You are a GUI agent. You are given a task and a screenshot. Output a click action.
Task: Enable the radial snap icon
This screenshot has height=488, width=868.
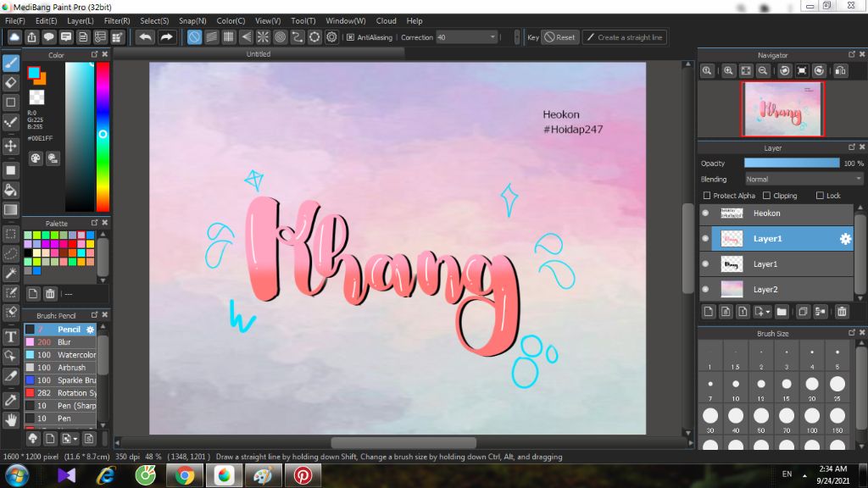263,37
